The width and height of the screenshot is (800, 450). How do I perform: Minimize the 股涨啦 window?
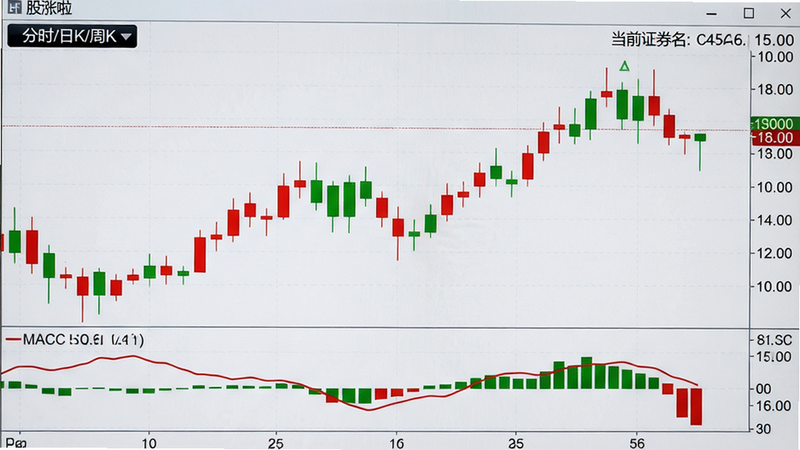click(711, 14)
